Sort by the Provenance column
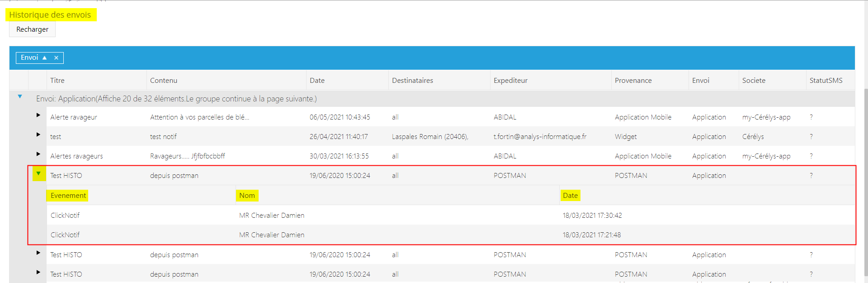Screen dimensions: 868x283 [x=633, y=81]
